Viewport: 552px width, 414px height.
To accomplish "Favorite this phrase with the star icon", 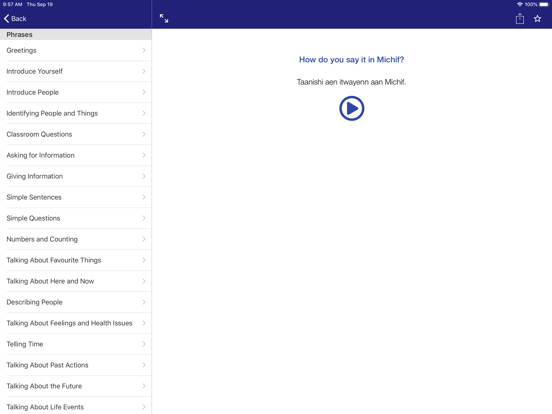I will tap(537, 19).
